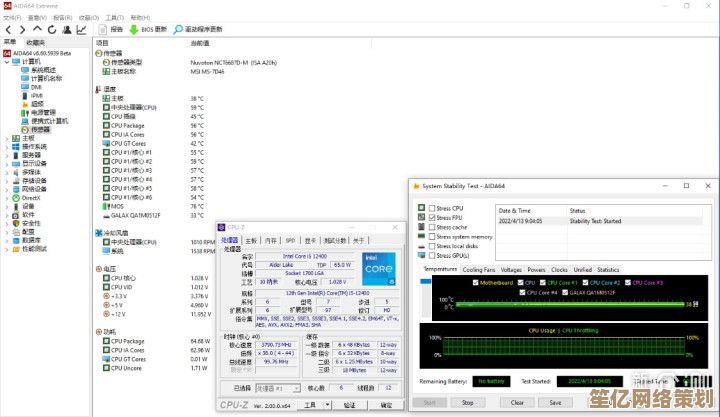Select the 超频 overclock tree entry
The image size is (720, 417).
coord(37,104)
